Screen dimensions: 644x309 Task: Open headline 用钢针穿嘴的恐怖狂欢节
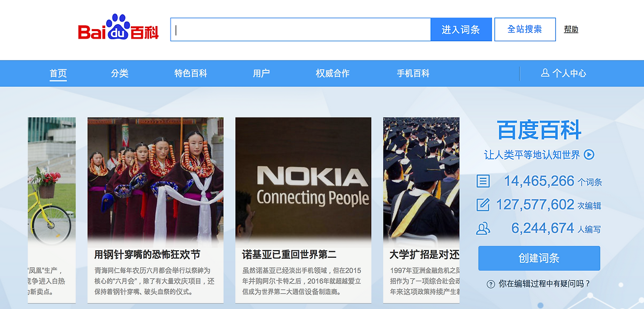click(147, 255)
